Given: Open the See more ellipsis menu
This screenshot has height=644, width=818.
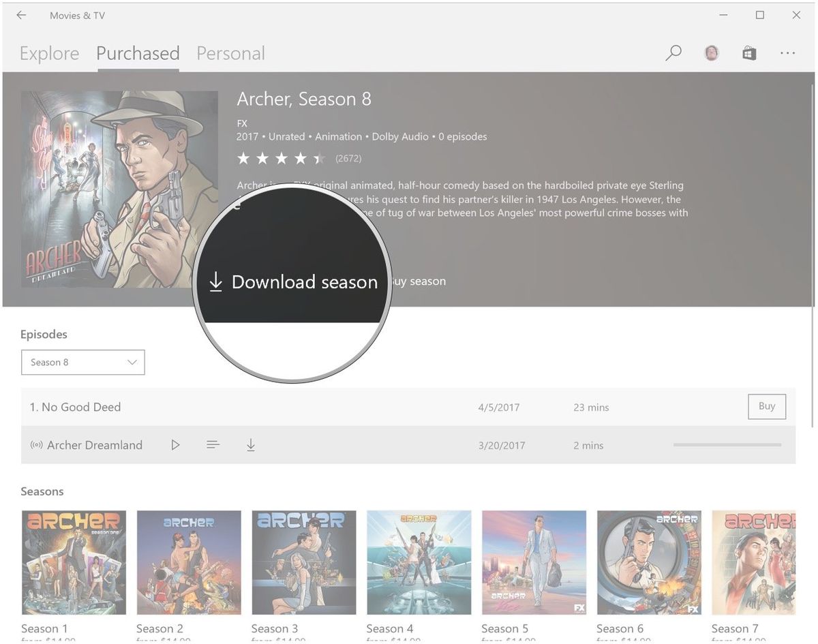Looking at the screenshot, I should click(787, 52).
